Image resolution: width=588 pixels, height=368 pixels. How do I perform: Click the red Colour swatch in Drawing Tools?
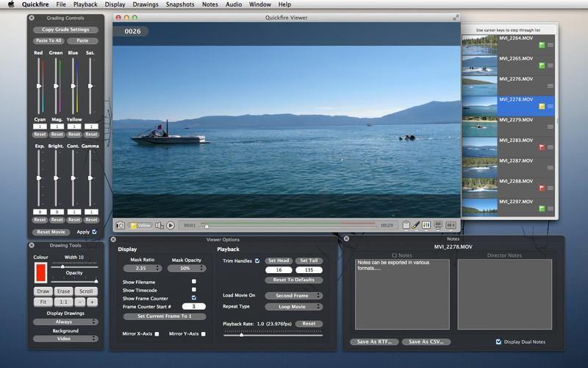(40, 272)
